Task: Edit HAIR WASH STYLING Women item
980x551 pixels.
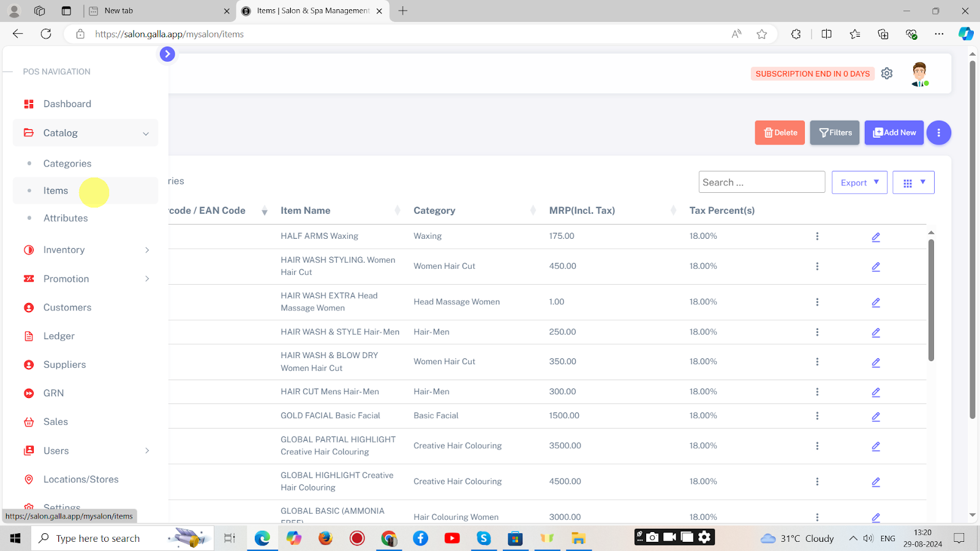Action: point(876,267)
